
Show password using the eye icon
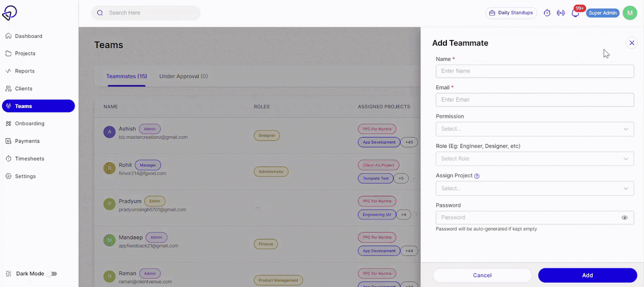624,217
